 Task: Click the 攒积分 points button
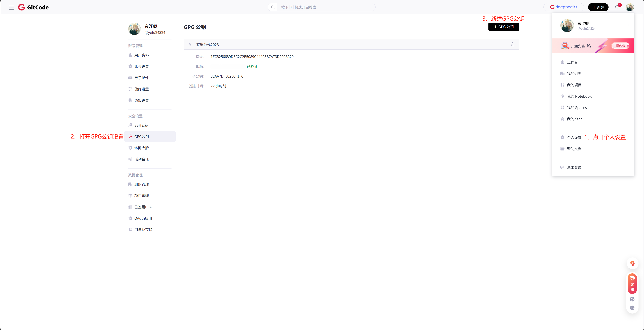point(621,46)
